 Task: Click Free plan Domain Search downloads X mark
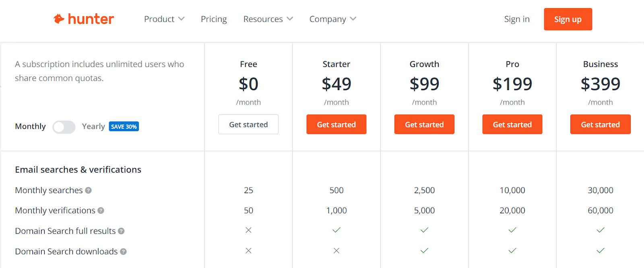point(248,251)
